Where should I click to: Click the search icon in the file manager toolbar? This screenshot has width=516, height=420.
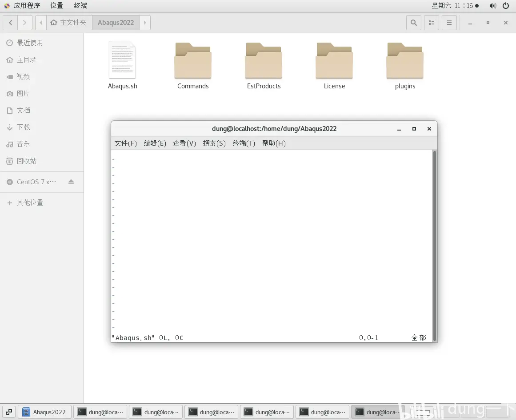413,22
